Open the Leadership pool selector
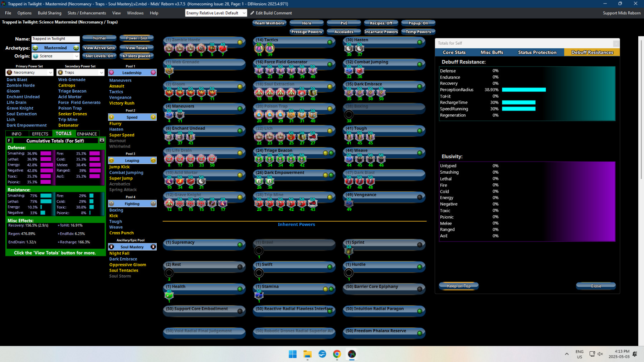This screenshot has width=644, height=362. (132, 73)
